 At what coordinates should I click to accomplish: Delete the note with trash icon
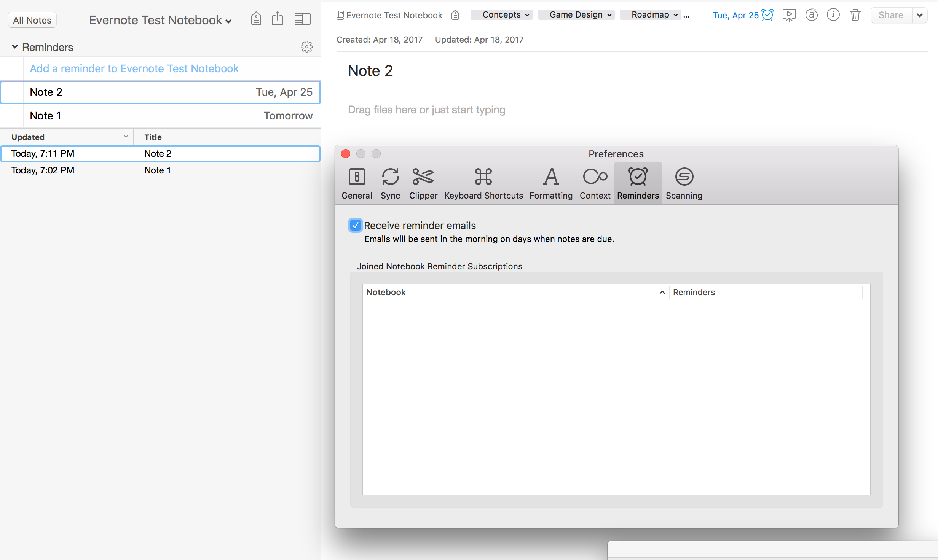click(x=855, y=15)
